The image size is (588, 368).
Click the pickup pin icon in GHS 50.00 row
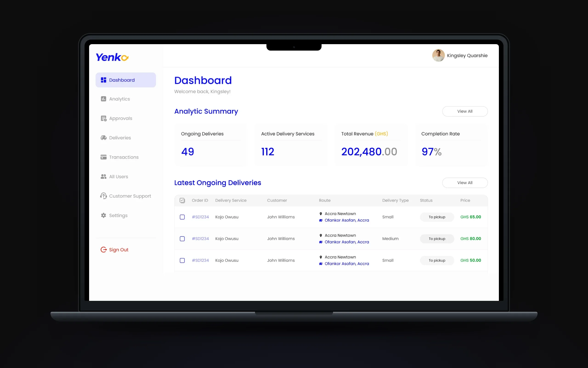321,257
